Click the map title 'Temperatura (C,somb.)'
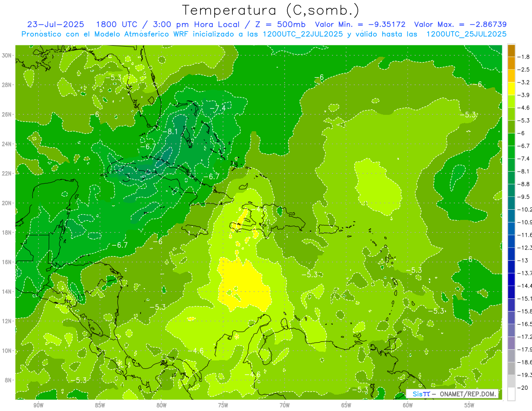This screenshot has width=532, height=411. pos(271,10)
